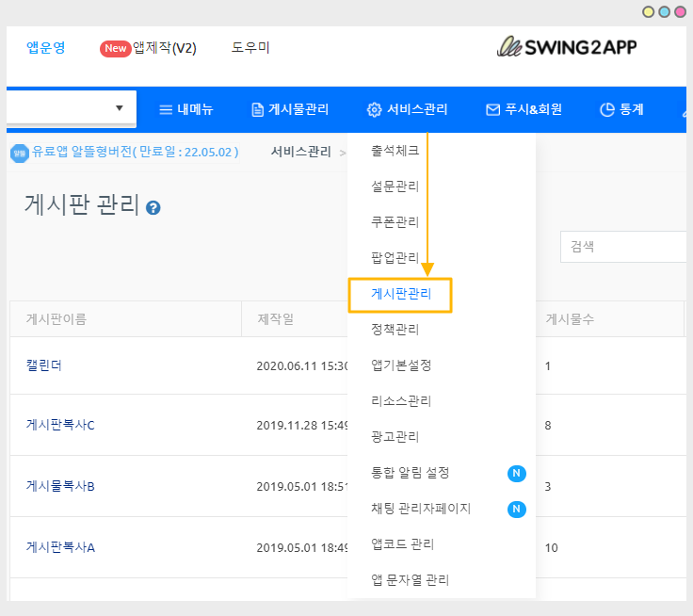Select 쿠폰관리 menu entry
This screenshot has width=693, height=616.
click(x=395, y=222)
